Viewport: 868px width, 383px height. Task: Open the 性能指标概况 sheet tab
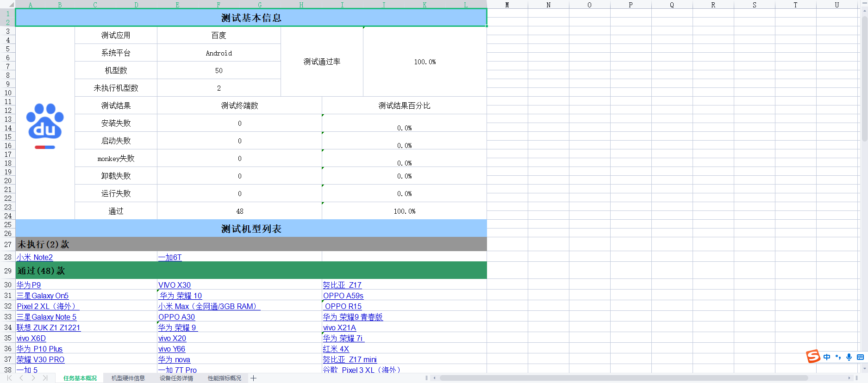point(225,378)
